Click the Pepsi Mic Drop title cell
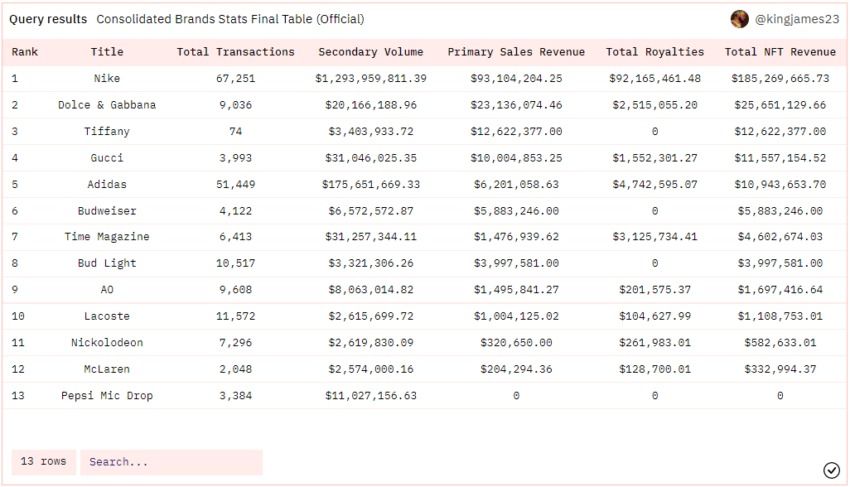 [x=107, y=395]
